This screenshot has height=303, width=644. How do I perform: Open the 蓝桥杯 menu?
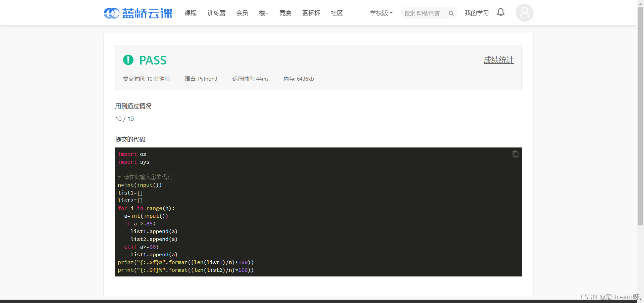(311, 13)
